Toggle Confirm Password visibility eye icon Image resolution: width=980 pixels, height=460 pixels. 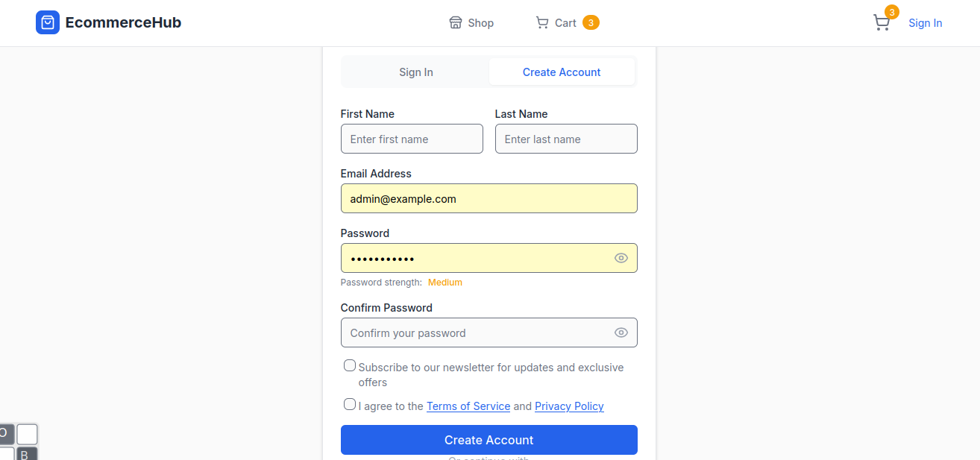[x=621, y=333]
